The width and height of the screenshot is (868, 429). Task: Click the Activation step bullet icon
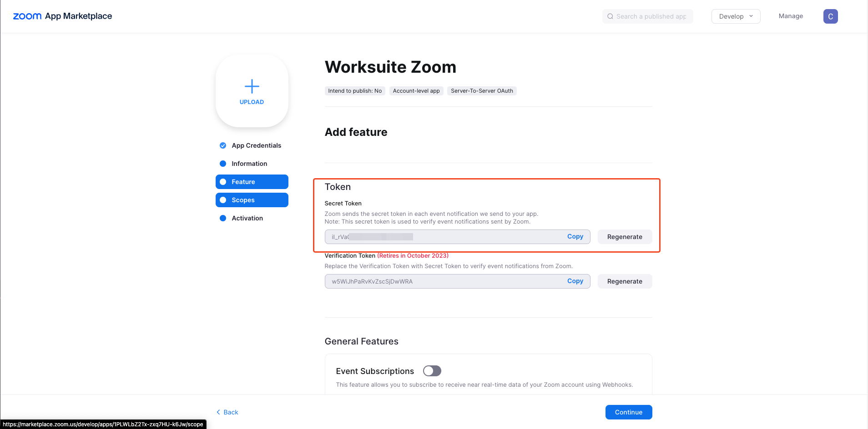click(x=223, y=218)
